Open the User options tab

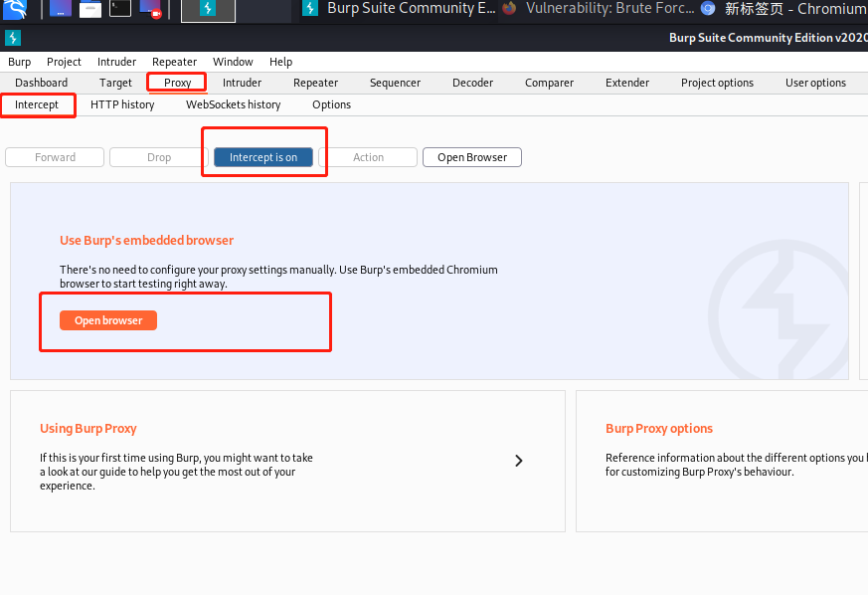point(815,83)
